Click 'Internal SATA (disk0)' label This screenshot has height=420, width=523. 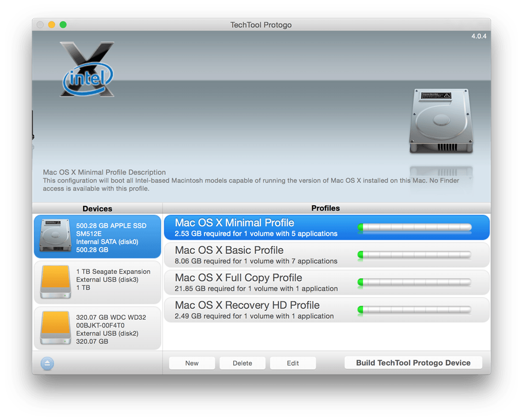pos(107,242)
